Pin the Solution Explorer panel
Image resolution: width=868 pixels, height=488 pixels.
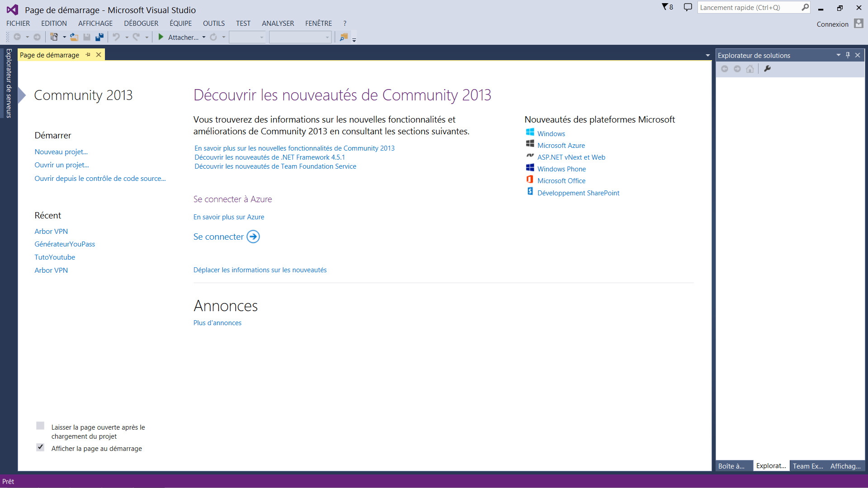(x=848, y=55)
